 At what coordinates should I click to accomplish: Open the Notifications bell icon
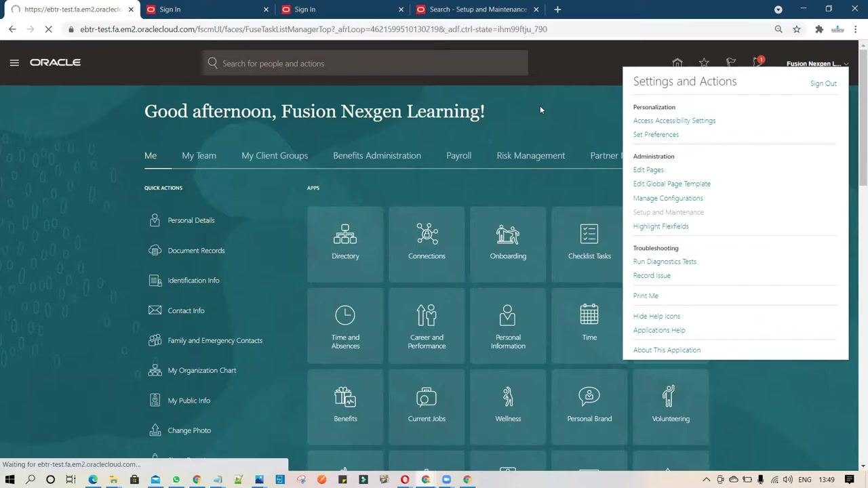[757, 62]
